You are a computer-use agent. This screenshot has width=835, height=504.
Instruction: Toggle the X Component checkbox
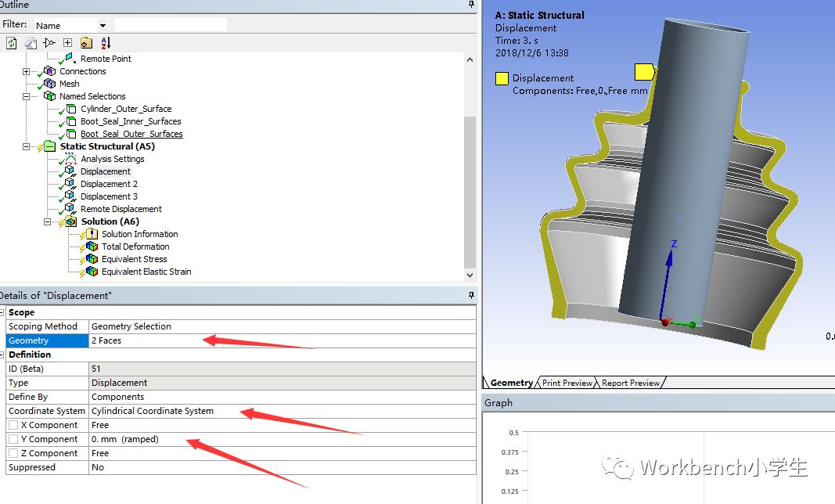pyautogui.click(x=13, y=425)
